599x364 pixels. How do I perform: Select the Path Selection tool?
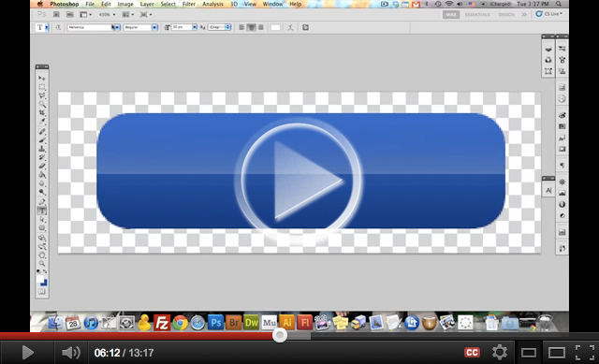[41, 219]
